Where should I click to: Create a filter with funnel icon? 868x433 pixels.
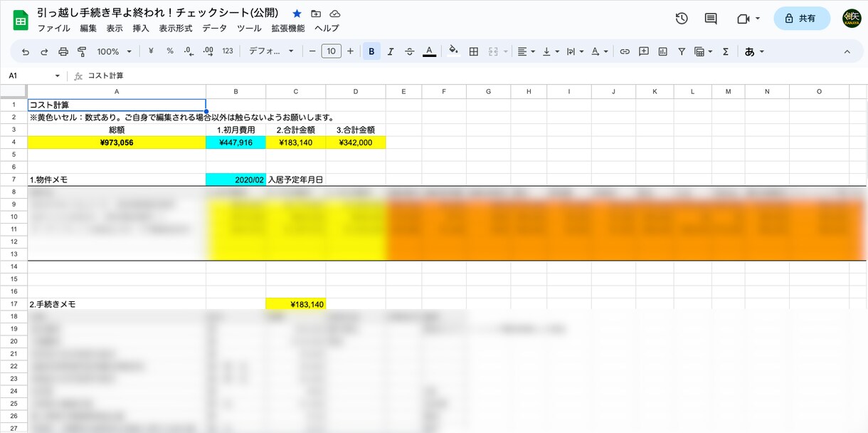[682, 51]
